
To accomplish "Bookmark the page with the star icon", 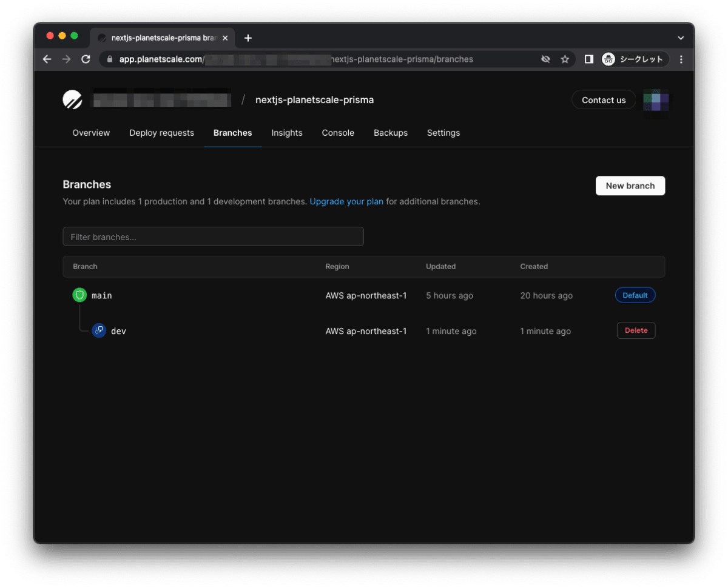I will 565,59.
